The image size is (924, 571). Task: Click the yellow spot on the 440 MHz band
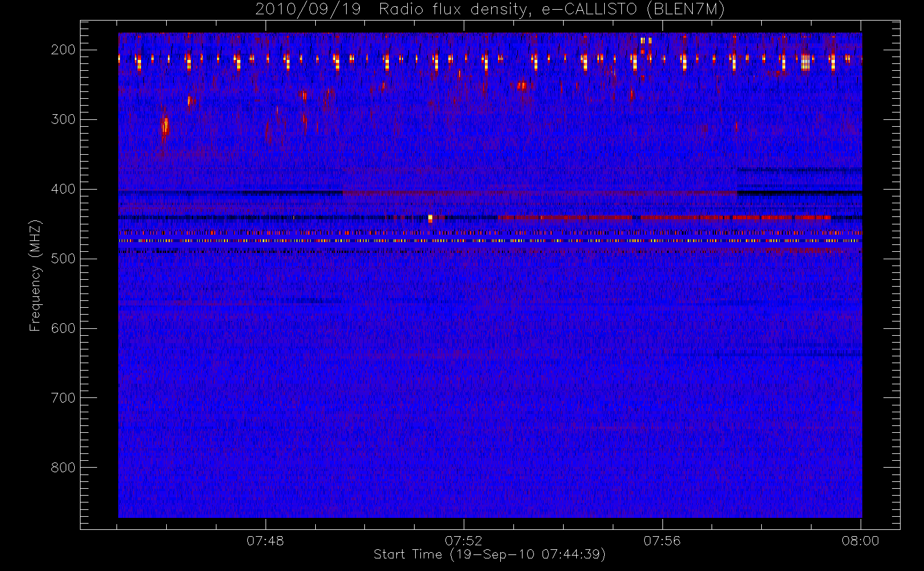pyautogui.click(x=430, y=218)
